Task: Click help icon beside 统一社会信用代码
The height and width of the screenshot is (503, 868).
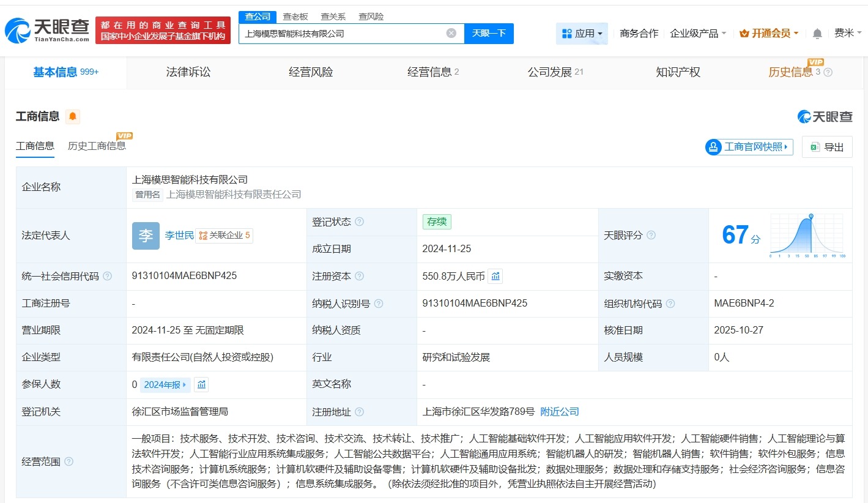Action: coord(108,276)
